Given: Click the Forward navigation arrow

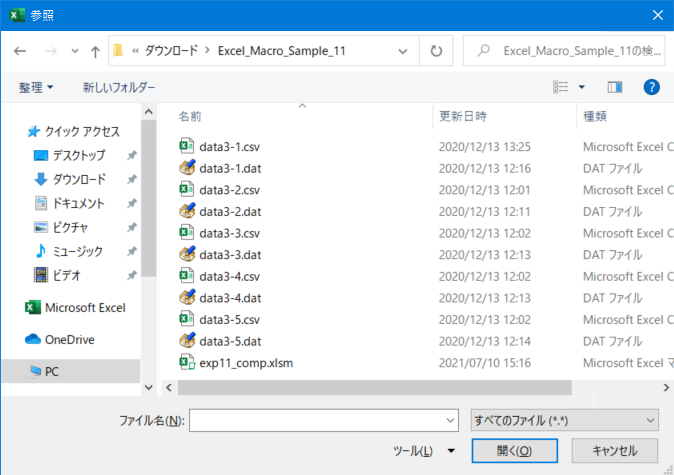Looking at the screenshot, I should [x=51, y=51].
